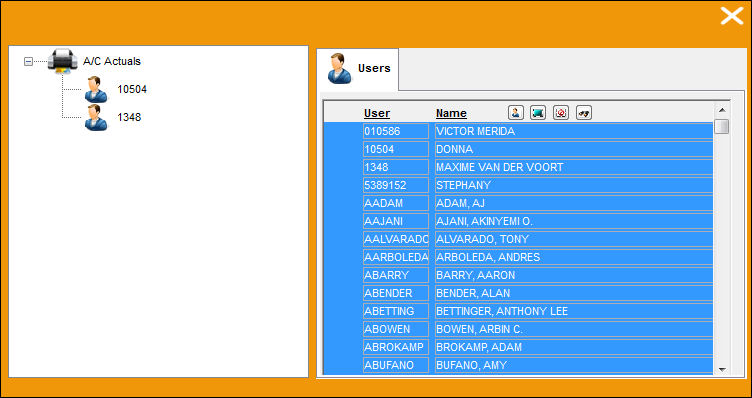The image size is (752, 398).
Task: Open the Users tab
Action: tap(357, 69)
